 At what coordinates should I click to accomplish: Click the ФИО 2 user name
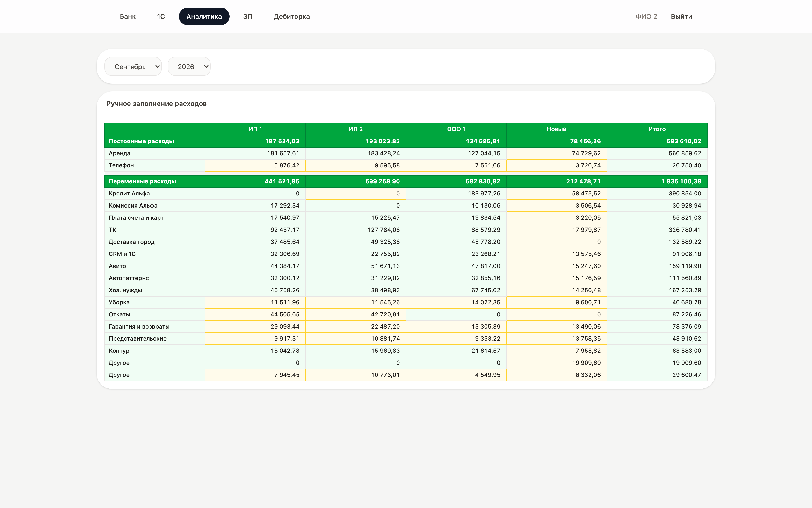[x=646, y=16]
